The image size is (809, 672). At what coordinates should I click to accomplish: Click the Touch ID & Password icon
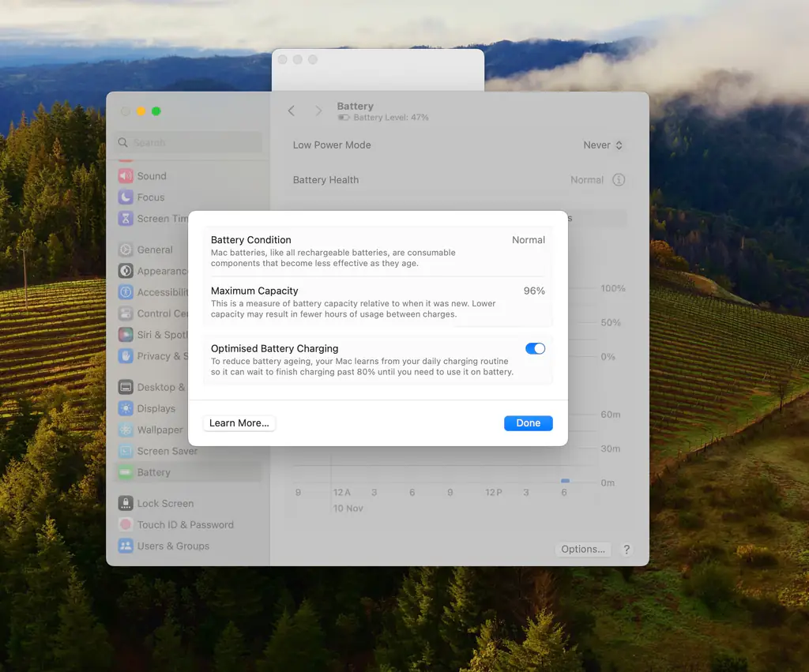126,524
